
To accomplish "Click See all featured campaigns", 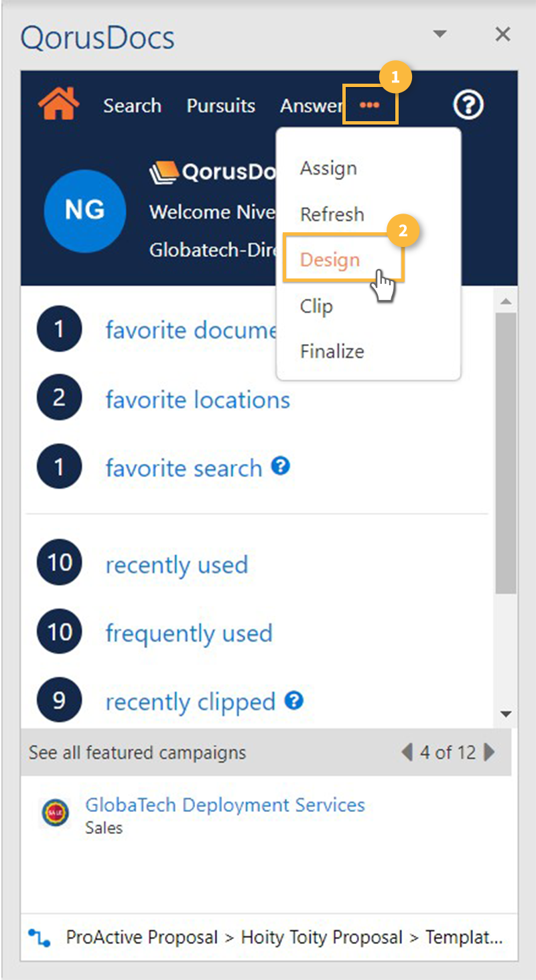I will pos(137,752).
